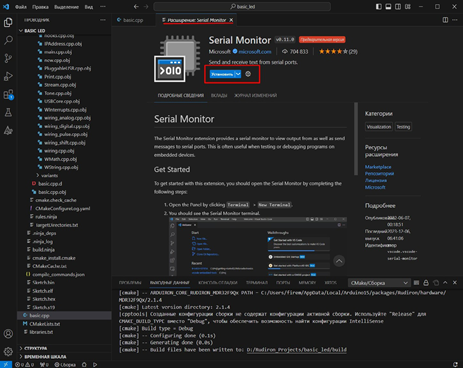Go forward with the navigation arrow
Viewport: 463px width, 368px height.
point(146,7)
